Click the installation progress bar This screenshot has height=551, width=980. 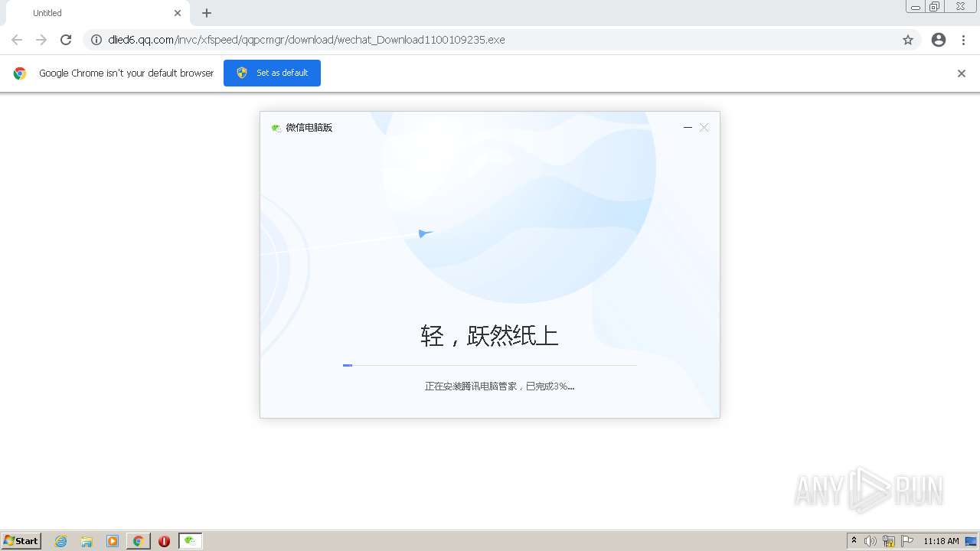click(x=490, y=366)
